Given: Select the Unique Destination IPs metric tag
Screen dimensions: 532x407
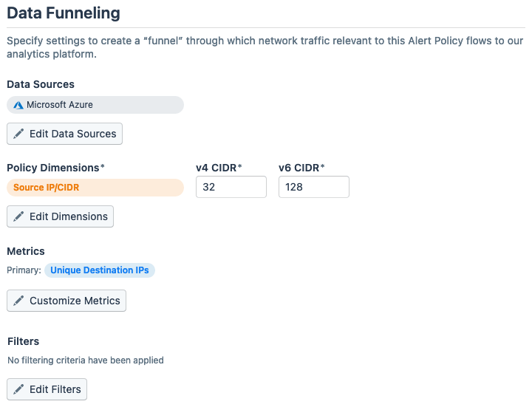Looking at the screenshot, I should (x=100, y=270).
